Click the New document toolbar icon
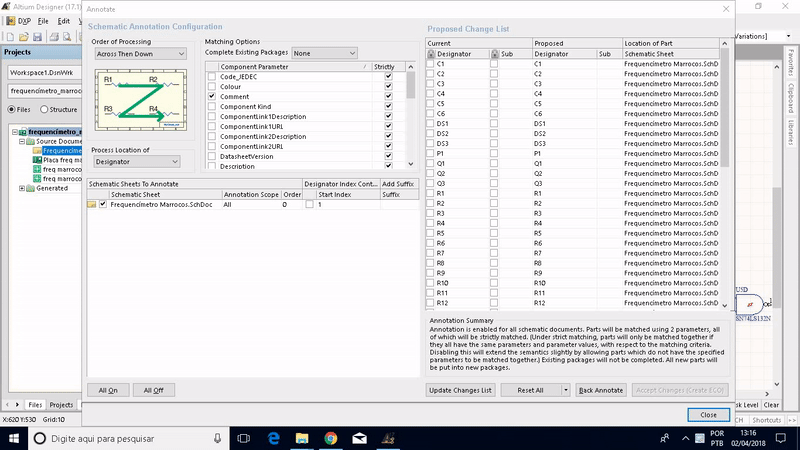 point(10,37)
